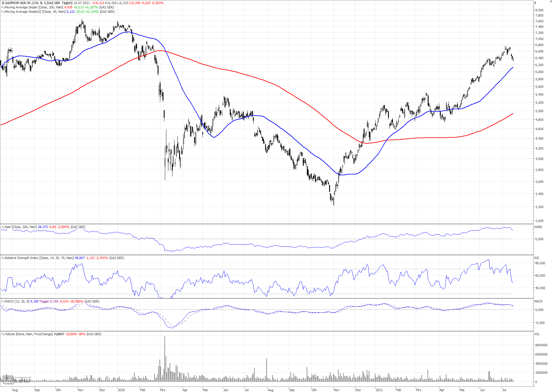The image size is (552, 392).
Task: Click the 8000000 label on the volume axis
Action: tap(541, 345)
